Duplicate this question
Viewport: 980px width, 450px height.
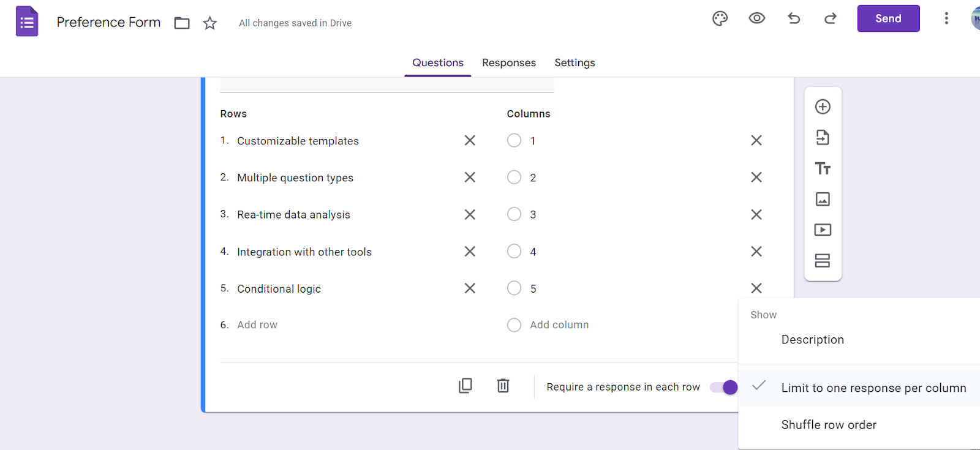coord(466,386)
